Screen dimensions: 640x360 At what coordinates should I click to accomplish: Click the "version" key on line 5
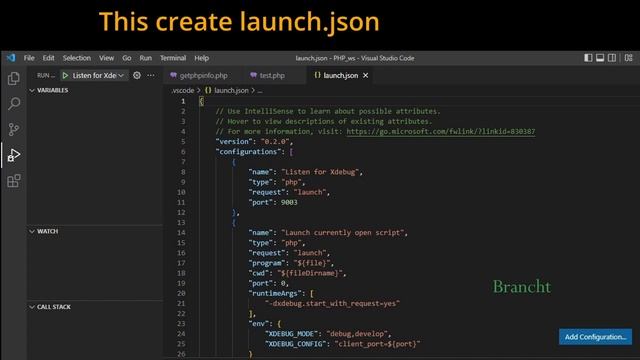234,142
